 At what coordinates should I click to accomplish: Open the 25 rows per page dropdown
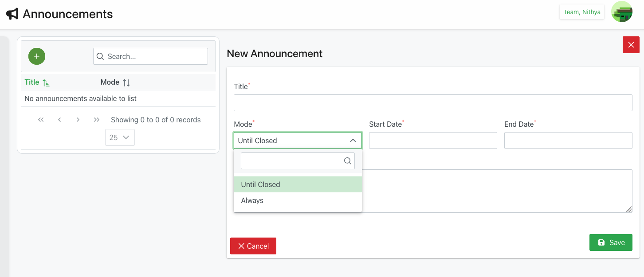point(120,137)
